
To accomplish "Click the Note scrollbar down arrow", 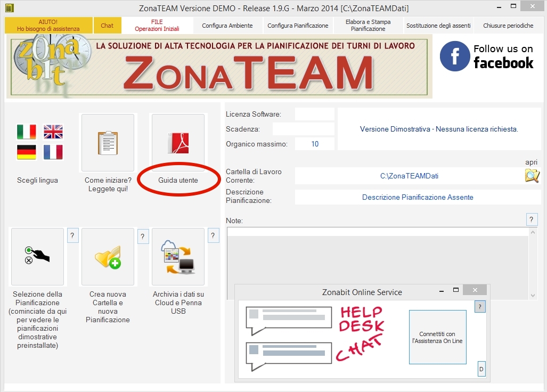I will (x=533, y=296).
